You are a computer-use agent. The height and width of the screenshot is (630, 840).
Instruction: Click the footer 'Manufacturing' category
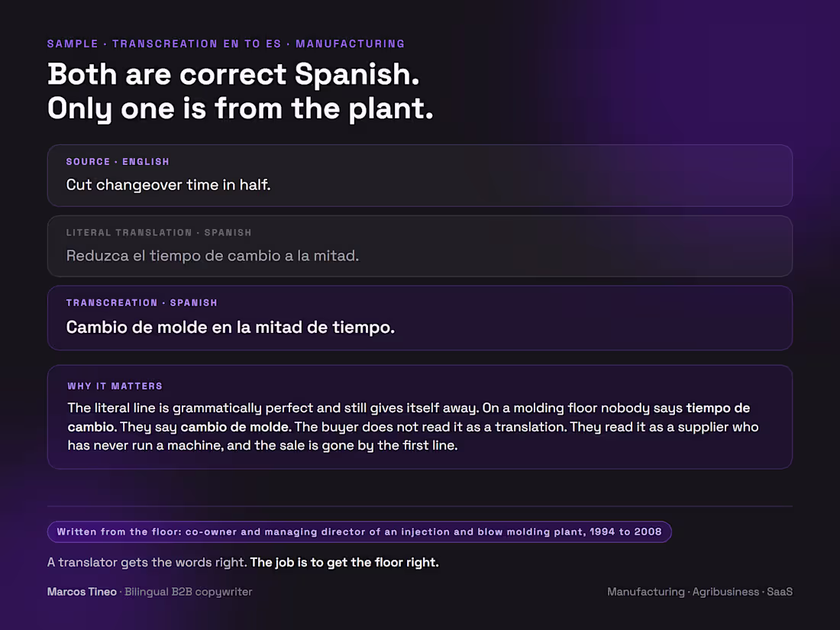click(645, 592)
